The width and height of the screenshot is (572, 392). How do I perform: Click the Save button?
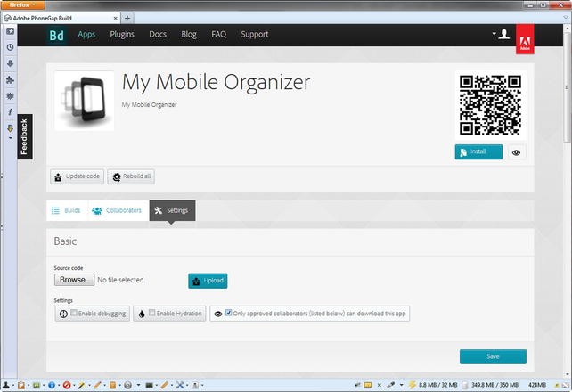[493, 356]
